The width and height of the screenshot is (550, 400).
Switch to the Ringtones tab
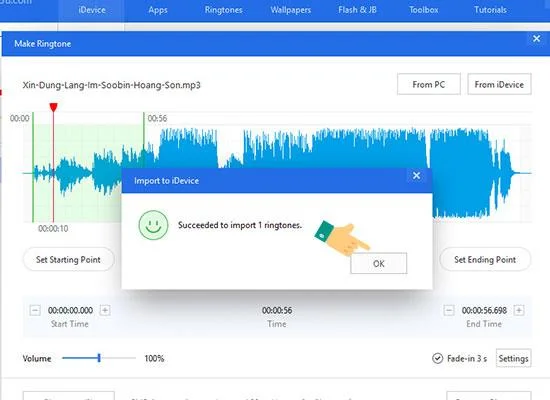pyautogui.click(x=223, y=10)
